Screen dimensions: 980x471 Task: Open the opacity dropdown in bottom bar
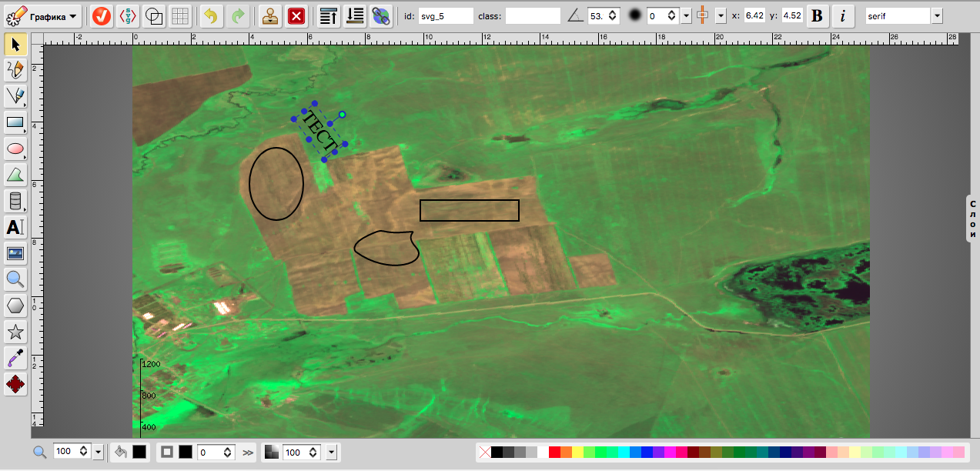pos(331,452)
